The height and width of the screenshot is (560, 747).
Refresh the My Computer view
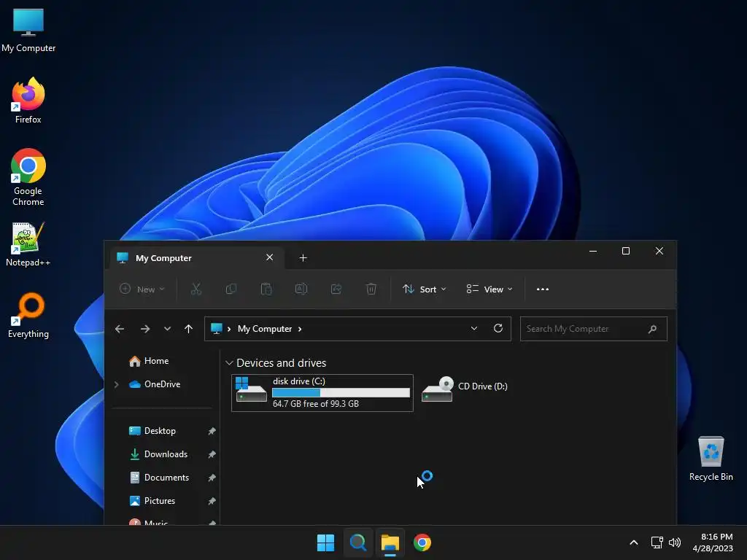pyautogui.click(x=498, y=328)
